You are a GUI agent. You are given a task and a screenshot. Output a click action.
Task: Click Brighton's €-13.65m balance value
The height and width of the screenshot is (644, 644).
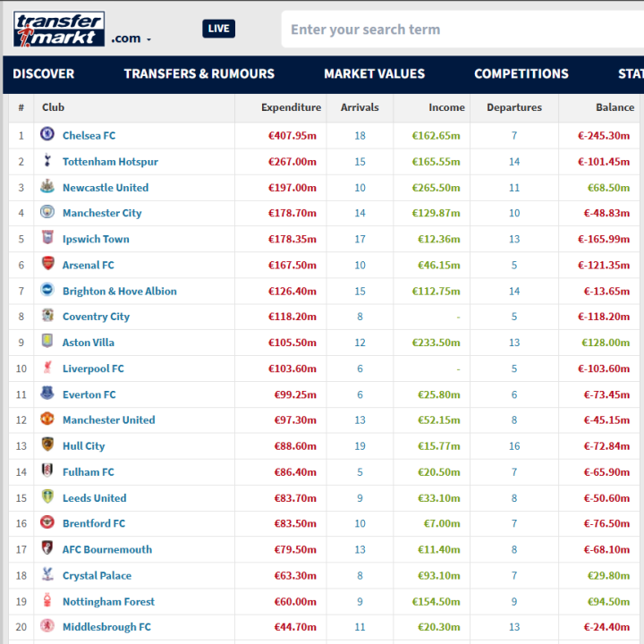[606, 292]
